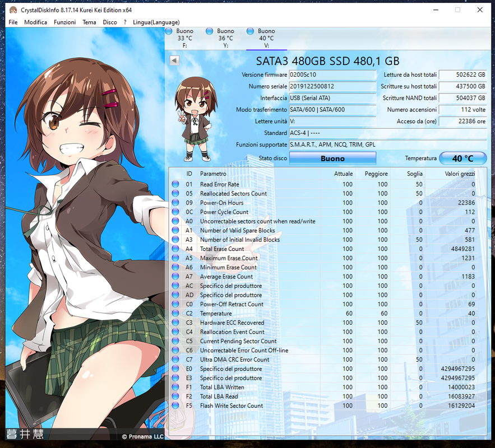Image resolution: width=495 pixels, height=448 pixels.
Task: Click the Standard field ACS-4
Action: [388, 133]
